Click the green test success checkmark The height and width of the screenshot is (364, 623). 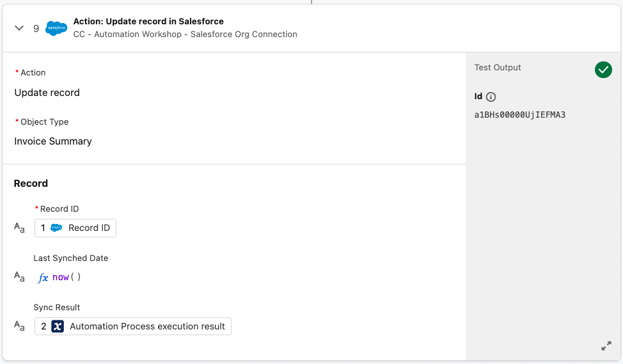(x=603, y=70)
